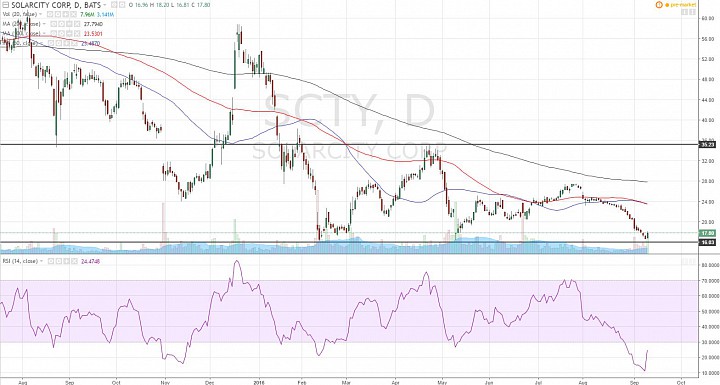Click the second pane control icon under pre-market
The height and width of the screenshot is (385, 720).
point(692,12)
